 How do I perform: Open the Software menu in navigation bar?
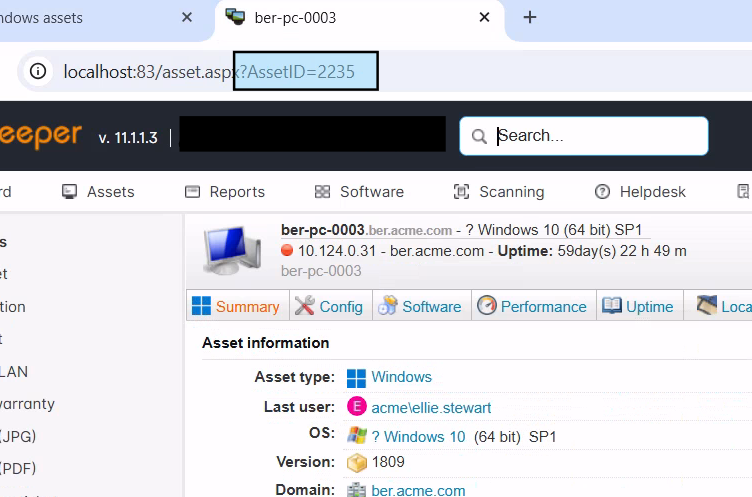pyautogui.click(x=359, y=192)
